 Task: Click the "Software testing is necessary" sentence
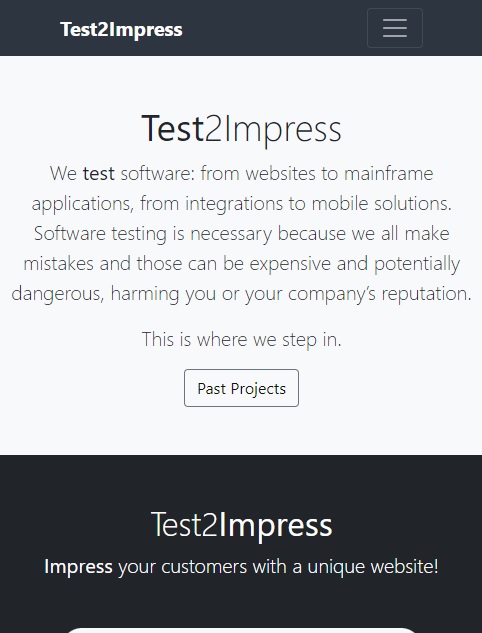pos(153,234)
